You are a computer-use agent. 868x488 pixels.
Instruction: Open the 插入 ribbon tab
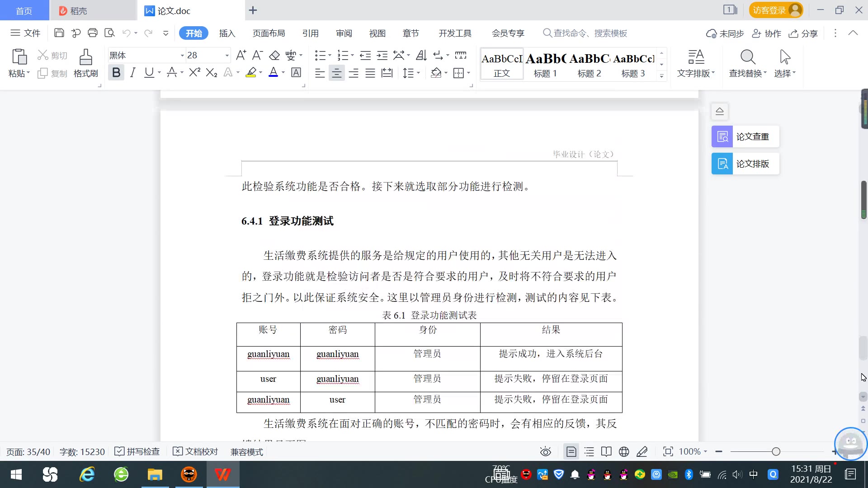227,33
